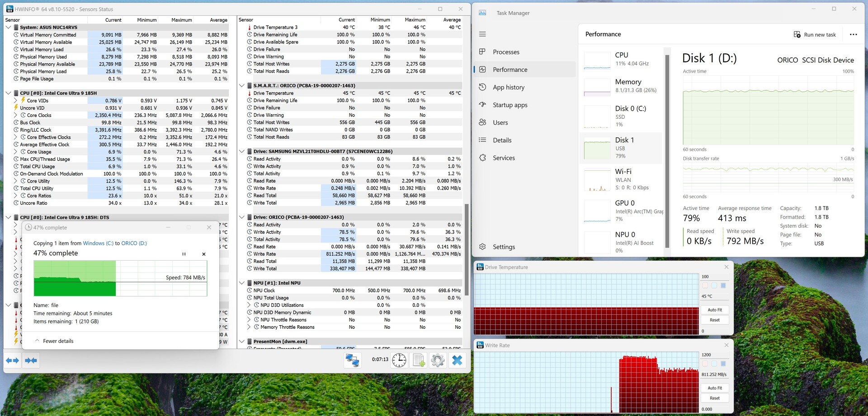
Task: Pause the file copy operation
Action: [x=184, y=254]
